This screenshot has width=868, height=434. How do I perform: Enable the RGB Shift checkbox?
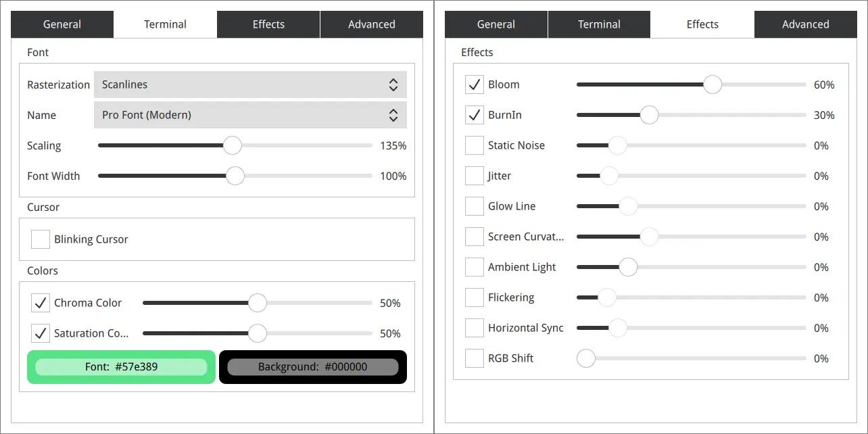[x=475, y=358]
